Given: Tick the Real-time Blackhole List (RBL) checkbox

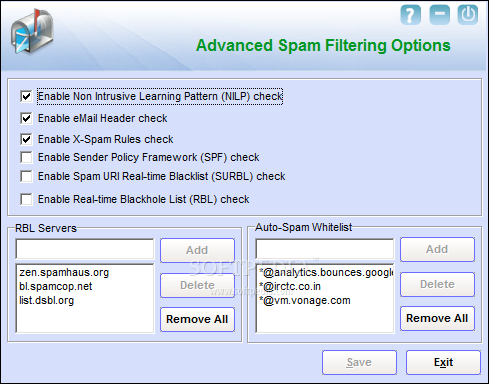Looking at the screenshot, I should tap(26, 199).
